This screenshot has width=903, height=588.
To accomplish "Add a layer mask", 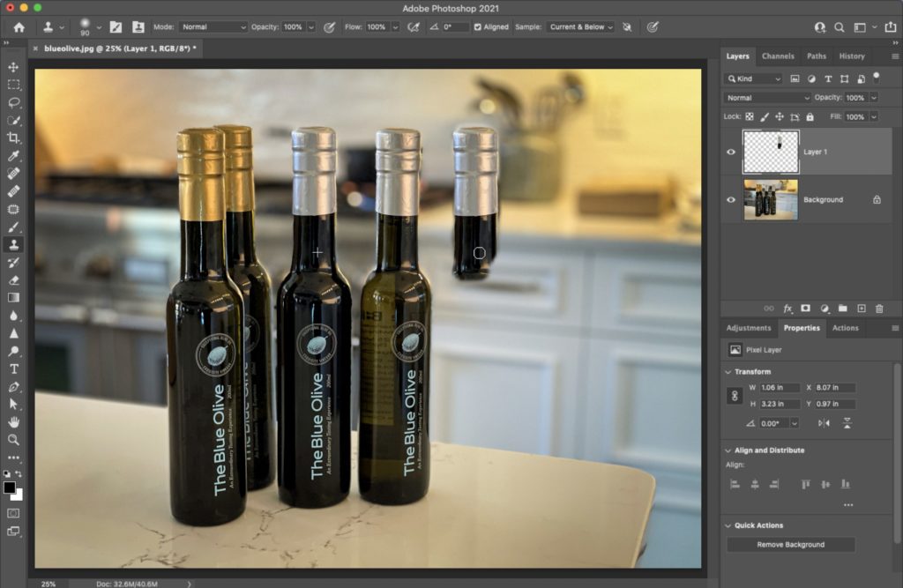I will (806, 309).
